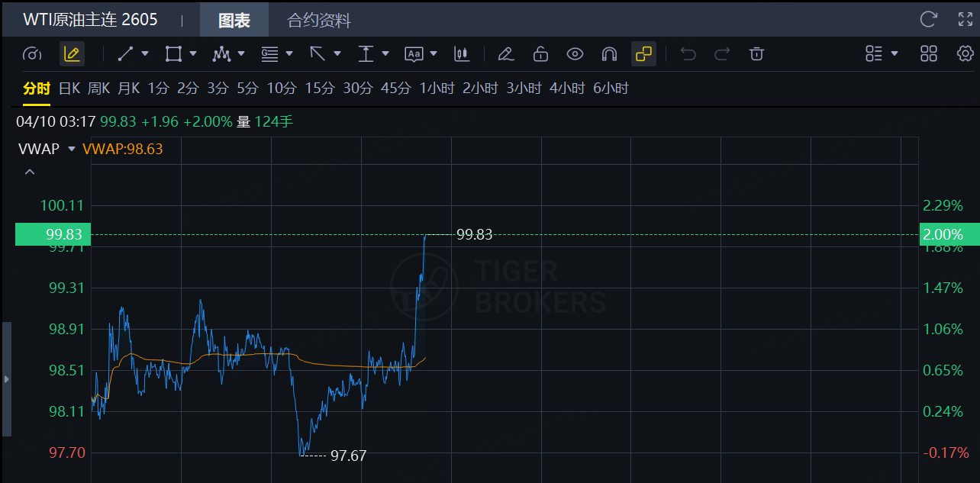Select the 4小时 interval

pyautogui.click(x=567, y=89)
